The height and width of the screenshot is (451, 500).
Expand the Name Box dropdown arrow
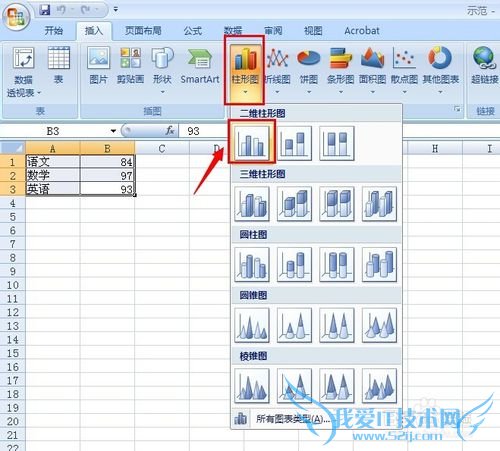(113, 131)
